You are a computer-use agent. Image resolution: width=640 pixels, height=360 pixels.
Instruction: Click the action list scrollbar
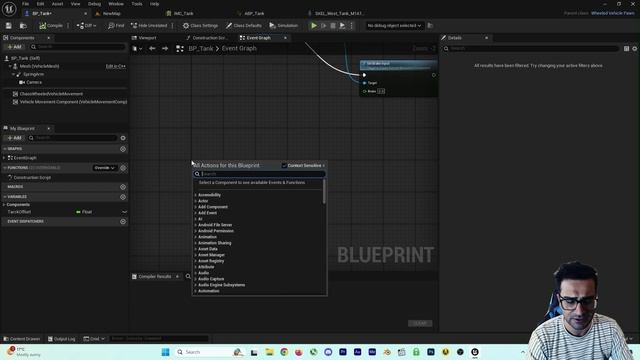(324, 192)
